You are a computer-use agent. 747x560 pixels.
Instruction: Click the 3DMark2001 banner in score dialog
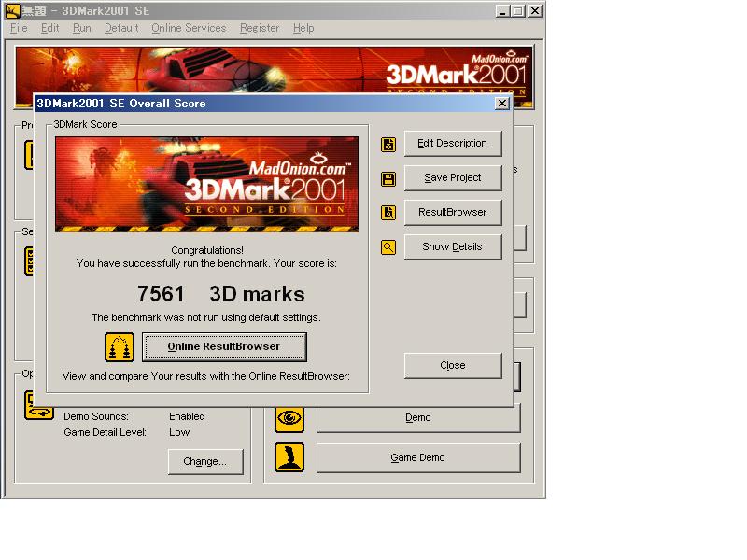coord(206,184)
